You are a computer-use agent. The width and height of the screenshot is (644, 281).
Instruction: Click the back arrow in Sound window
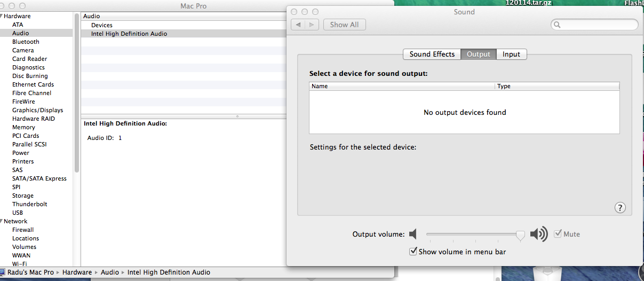tap(298, 25)
